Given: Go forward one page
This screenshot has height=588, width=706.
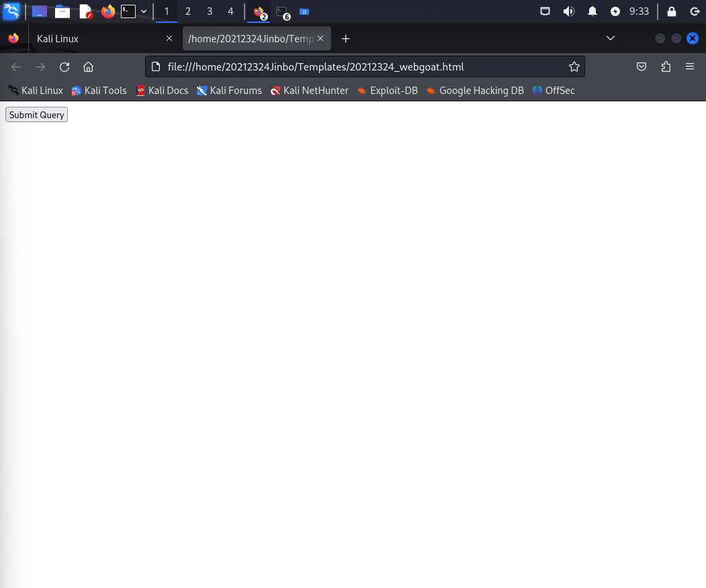Looking at the screenshot, I should 40,67.
